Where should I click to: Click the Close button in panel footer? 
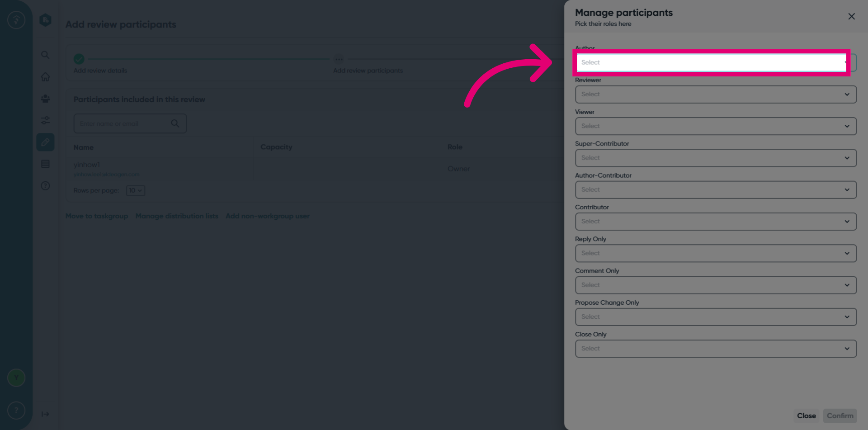coord(806,416)
